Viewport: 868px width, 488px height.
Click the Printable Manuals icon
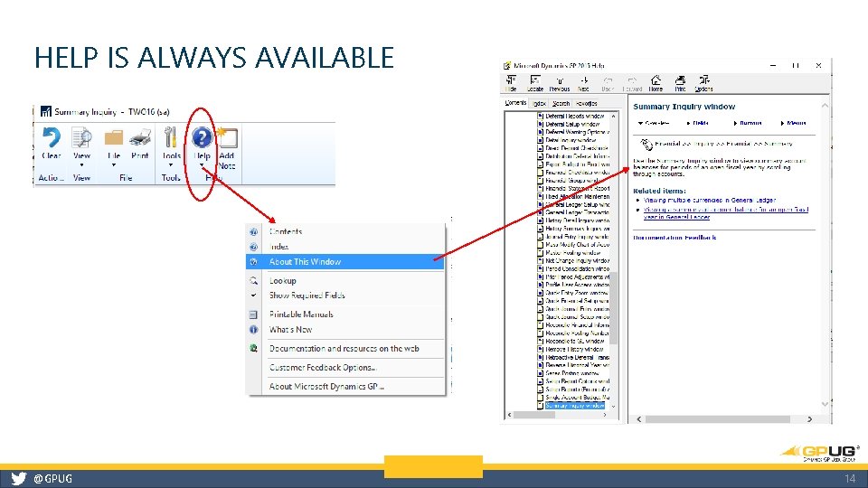tap(253, 314)
